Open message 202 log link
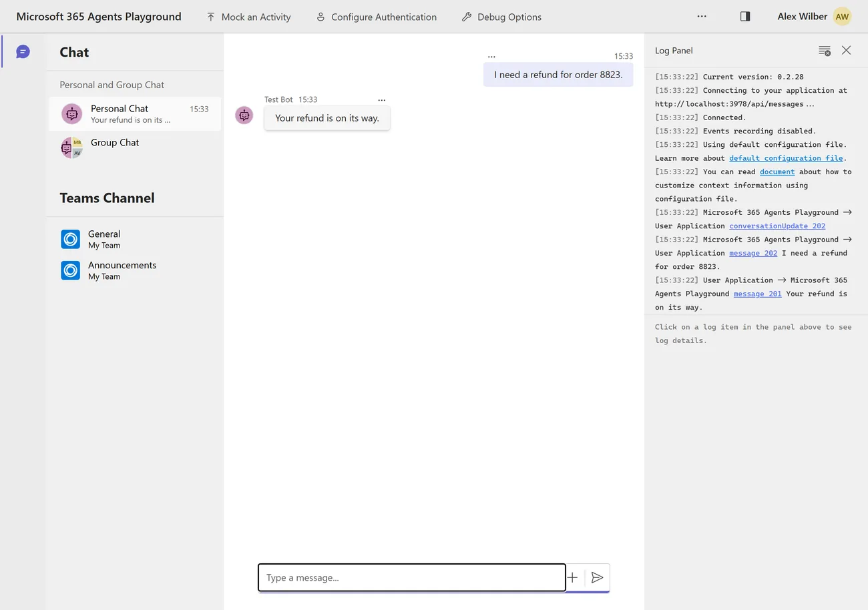868x610 pixels. point(753,253)
